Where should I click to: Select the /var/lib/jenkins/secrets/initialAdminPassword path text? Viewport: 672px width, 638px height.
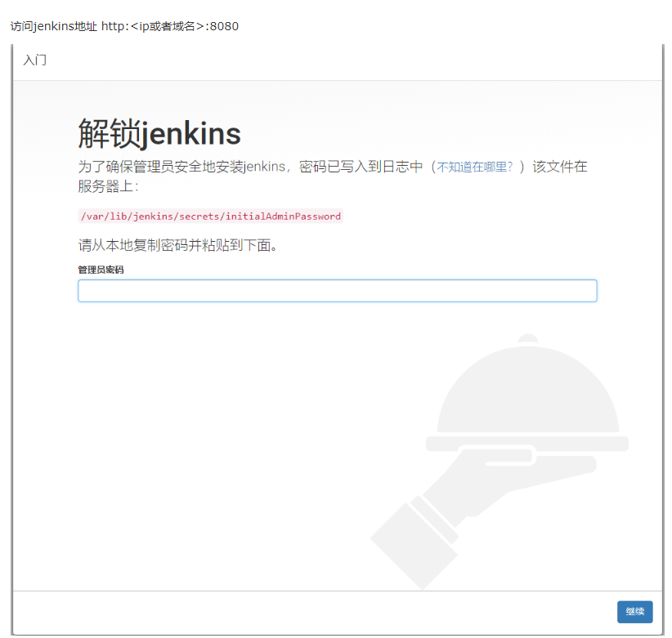pyautogui.click(x=211, y=216)
